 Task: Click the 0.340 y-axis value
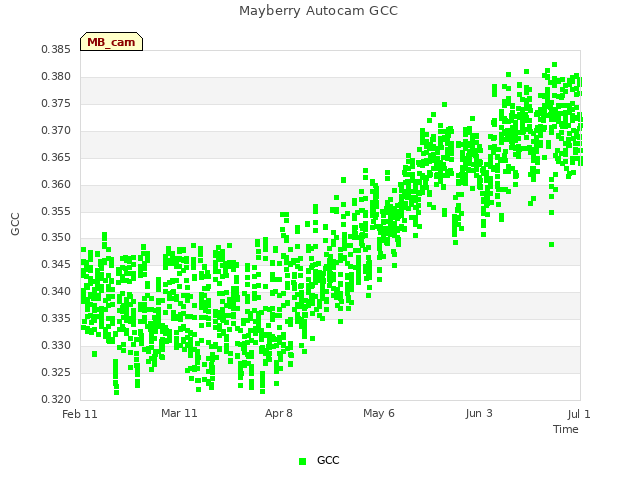click(56, 291)
